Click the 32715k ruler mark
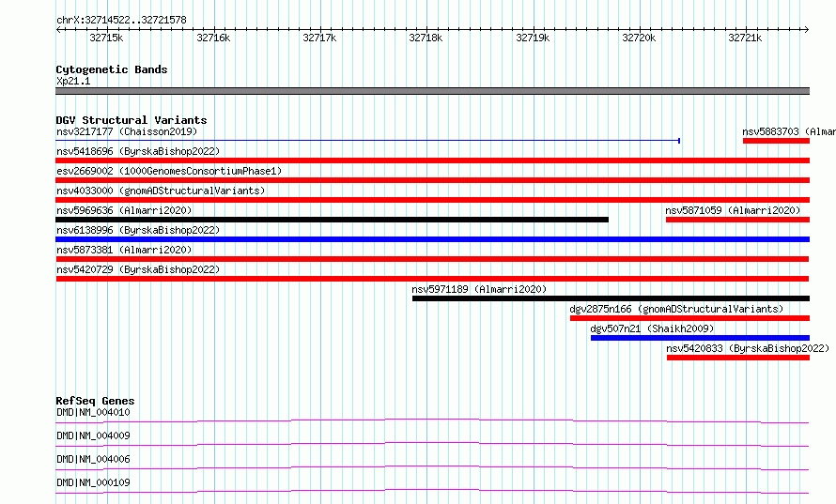 point(107,38)
